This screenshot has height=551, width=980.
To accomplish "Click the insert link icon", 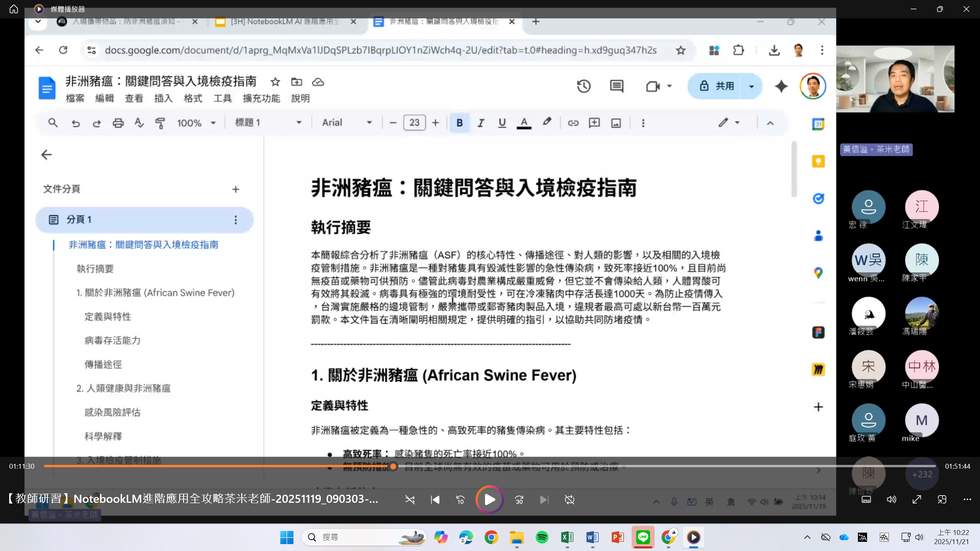I will 573,123.
